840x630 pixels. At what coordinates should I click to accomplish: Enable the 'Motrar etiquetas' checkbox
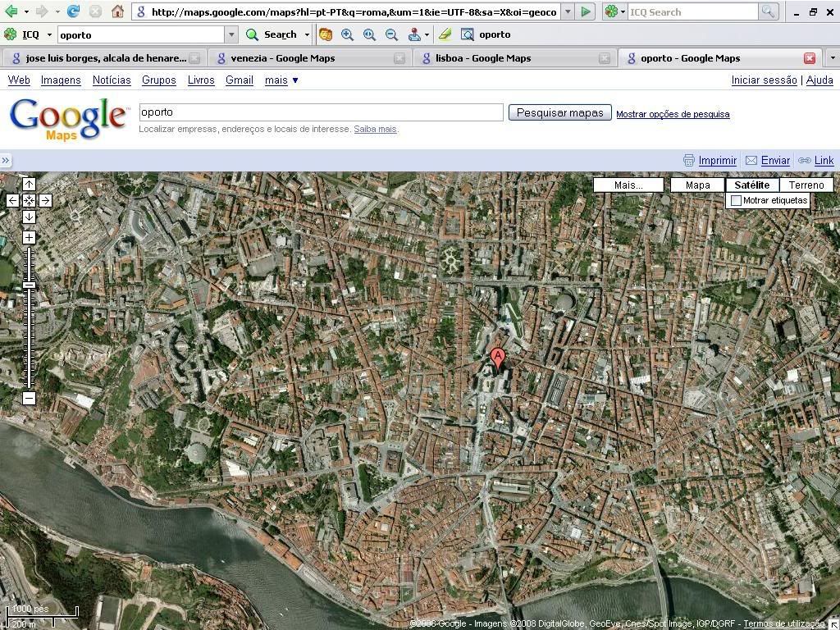[x=736, y=200]
